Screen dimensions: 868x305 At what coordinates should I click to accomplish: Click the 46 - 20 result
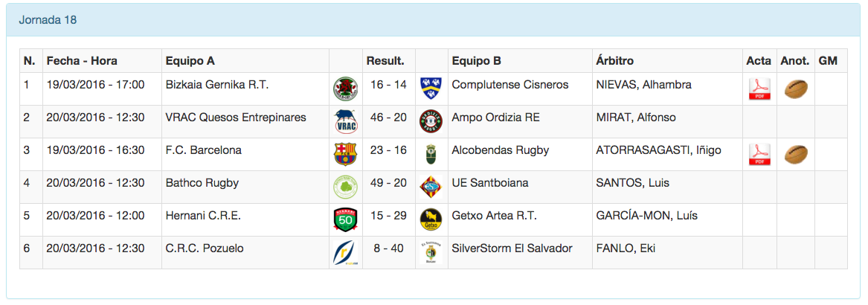tap(388, 118)
